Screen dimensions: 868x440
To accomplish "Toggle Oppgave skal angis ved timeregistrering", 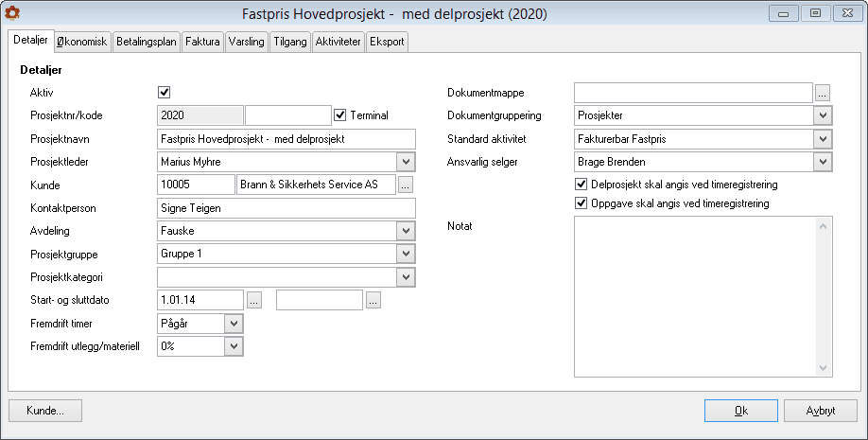I will pos(581,203).
